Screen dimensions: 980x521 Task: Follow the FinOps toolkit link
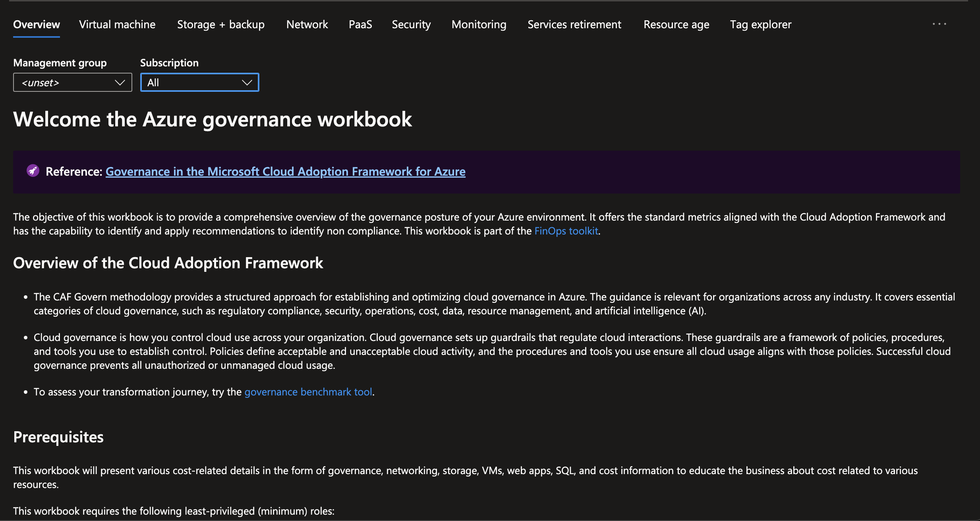(x=566, y=230)
